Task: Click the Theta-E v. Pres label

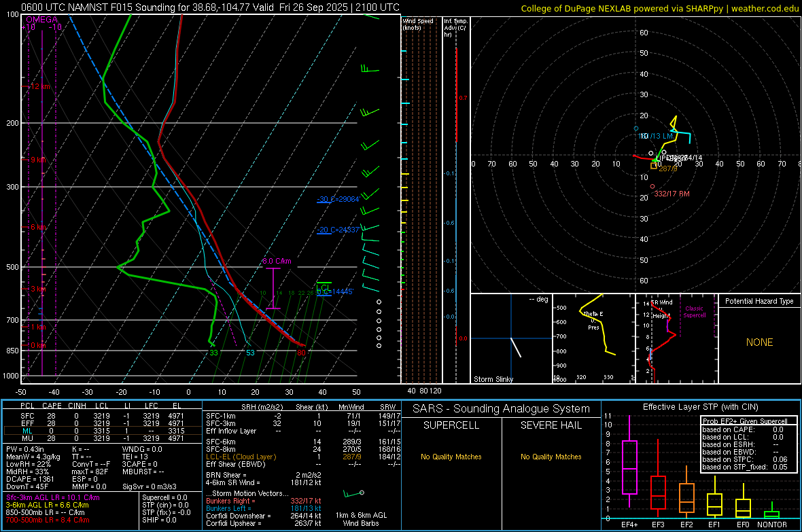Action: point(593,321)
